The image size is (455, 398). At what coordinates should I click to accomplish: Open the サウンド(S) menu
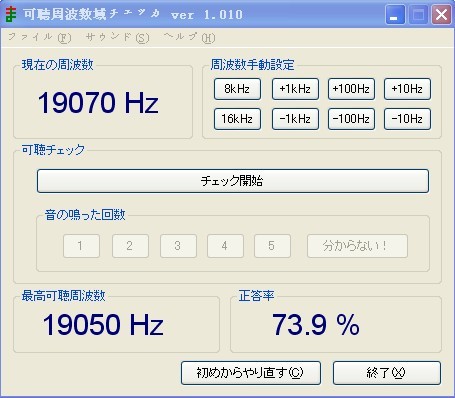(x=117, y=37)
